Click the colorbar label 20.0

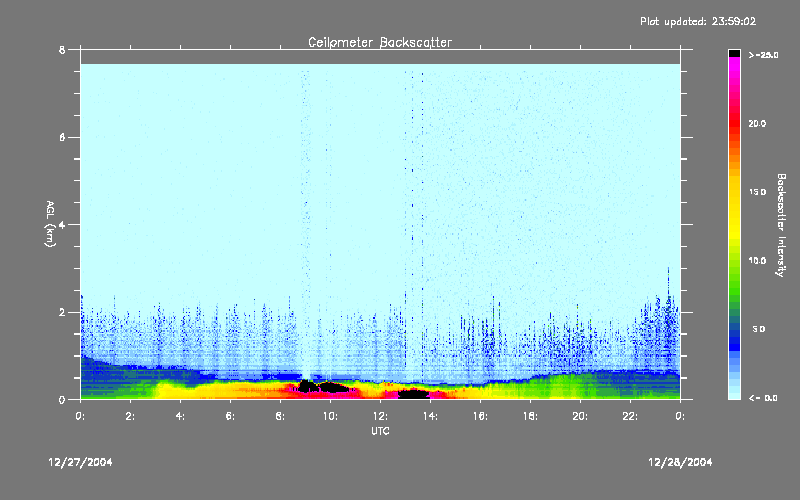[757, 124]
